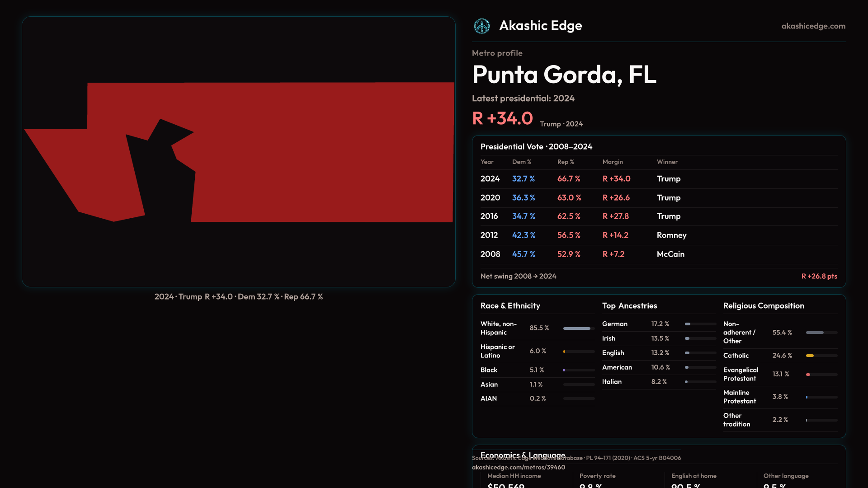Click the White, non-Hispanic percentage bar
This screenshot has width=868, height=488.
pyautogui.click(x=577, y=328)
